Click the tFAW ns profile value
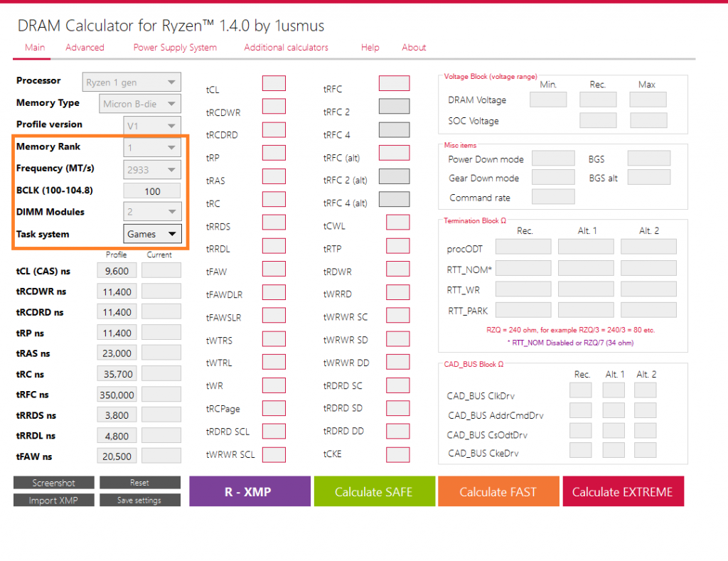This screenshot has width=728, height=561. [117, 456]
